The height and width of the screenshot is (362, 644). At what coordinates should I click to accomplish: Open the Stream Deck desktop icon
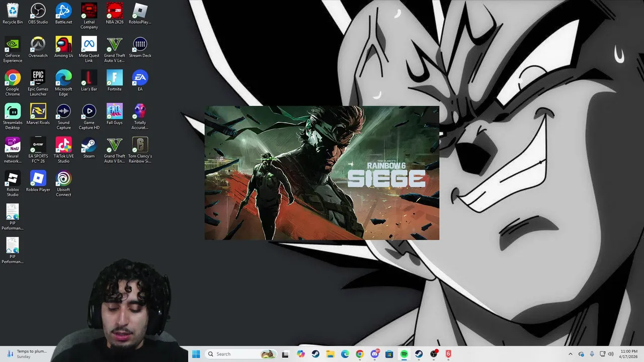pos(140,47)
